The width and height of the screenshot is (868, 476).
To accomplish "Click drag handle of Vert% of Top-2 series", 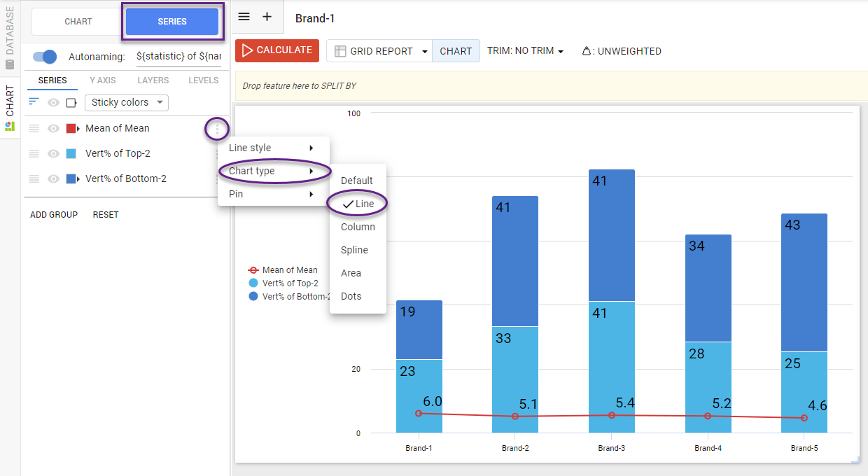I will [34, 154].
